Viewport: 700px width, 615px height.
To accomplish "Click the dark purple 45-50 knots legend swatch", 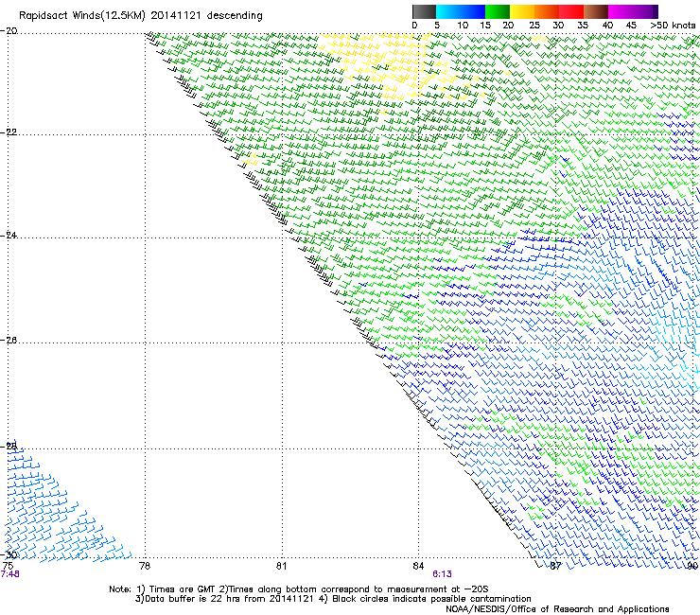I will [x=645, y=11].
